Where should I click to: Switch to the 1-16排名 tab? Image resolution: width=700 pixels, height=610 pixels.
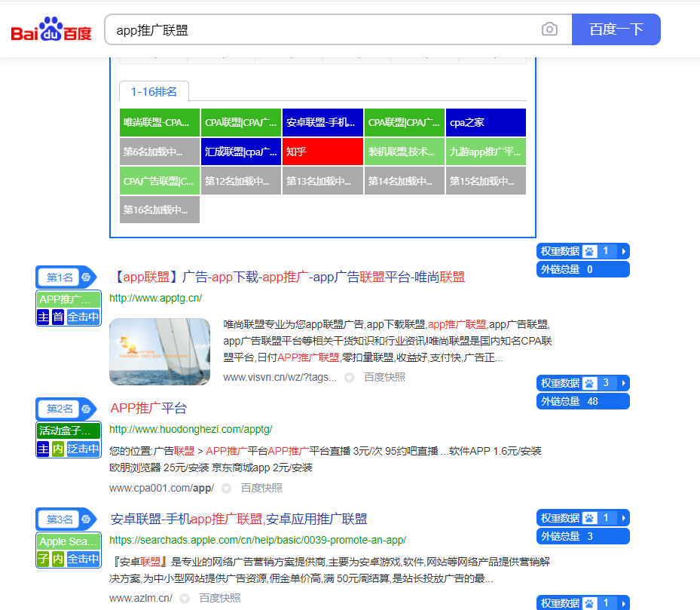[154, 91]
